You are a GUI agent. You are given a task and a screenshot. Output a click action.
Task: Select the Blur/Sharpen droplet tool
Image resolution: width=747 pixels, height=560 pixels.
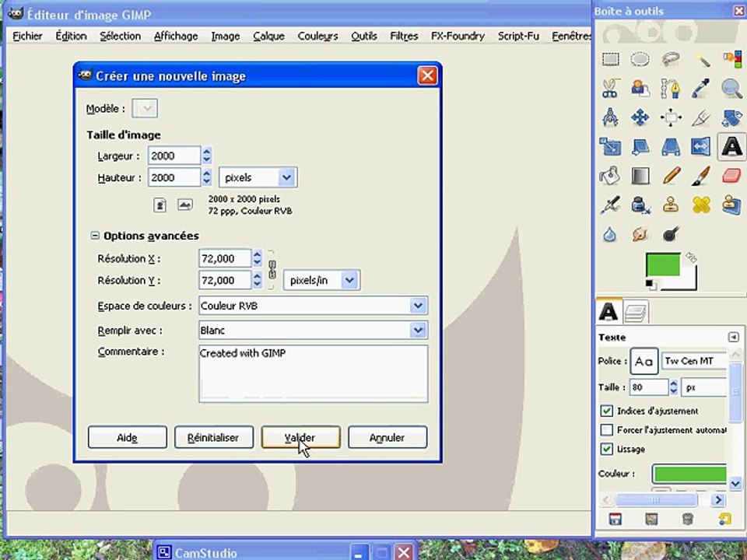pos(610,234)
